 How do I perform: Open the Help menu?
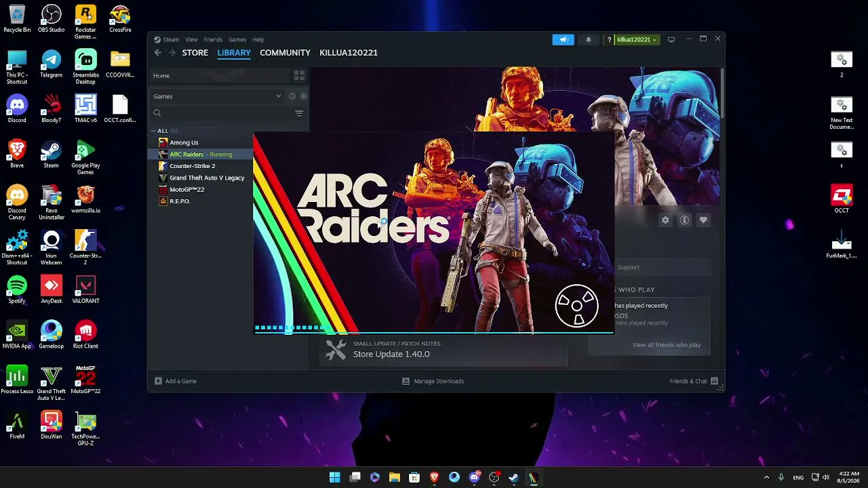pyautogui.click(x=258, y=39)
